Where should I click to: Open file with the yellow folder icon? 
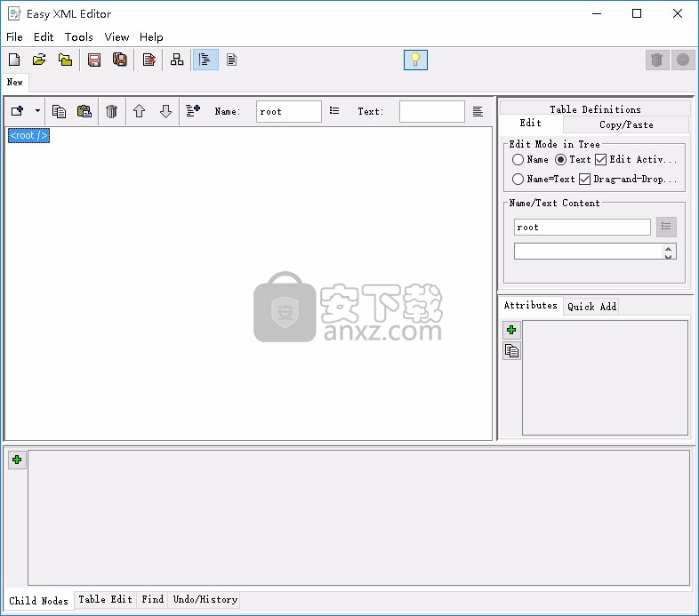[x=40, y=60]
